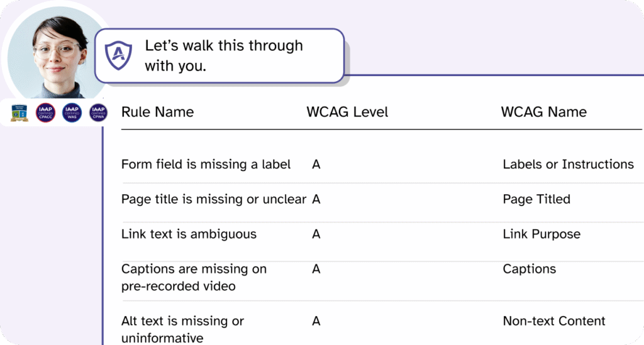Image resolution: width=644 pixels, height=345 pixels.
Task: Sort by the Rule Name column header
Action: pyautogui.click(x=157, y=112)
